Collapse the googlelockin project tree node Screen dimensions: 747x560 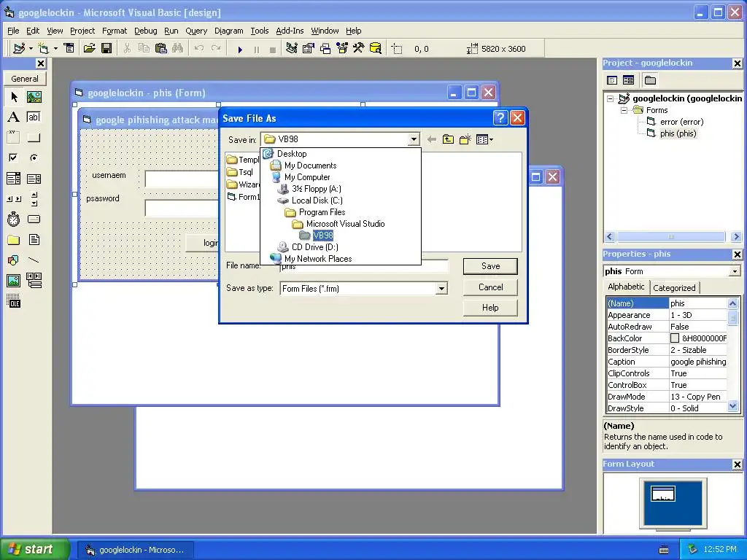(x=611, y=98)
